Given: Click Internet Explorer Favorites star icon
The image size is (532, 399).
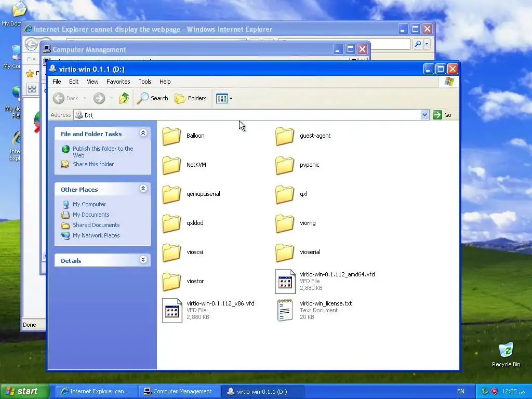Looking at the screenshot, I should 30,74.
